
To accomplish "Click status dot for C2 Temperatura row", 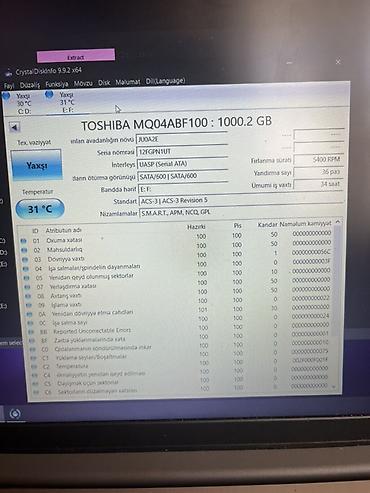I will point(34,367).
